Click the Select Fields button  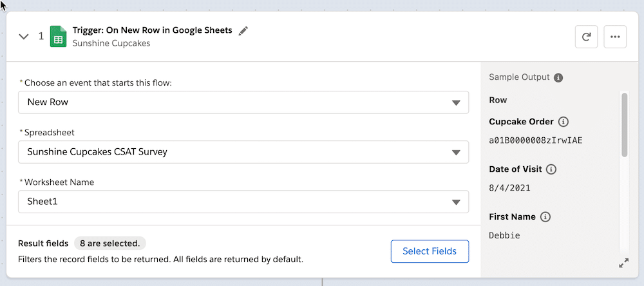[430, 251]
